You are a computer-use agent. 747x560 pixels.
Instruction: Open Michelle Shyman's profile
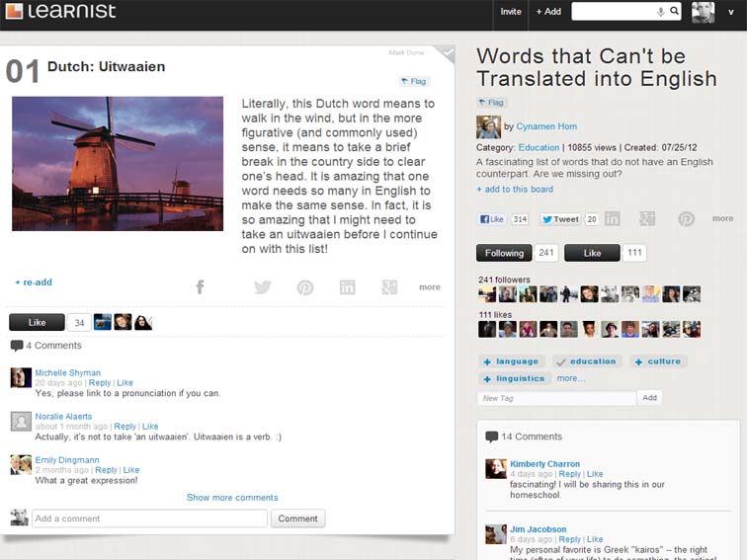[67, 373]
